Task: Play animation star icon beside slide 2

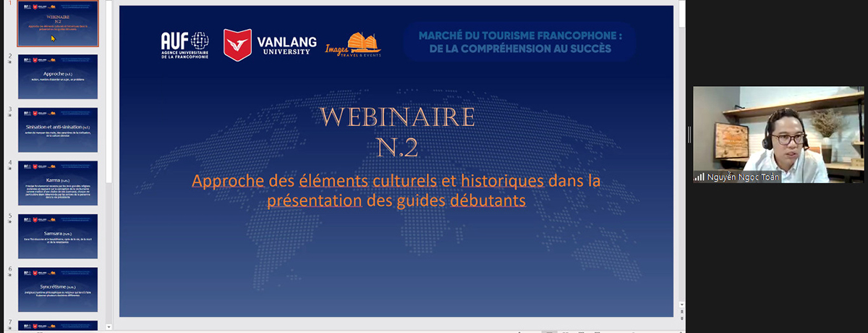Action: 9,63
